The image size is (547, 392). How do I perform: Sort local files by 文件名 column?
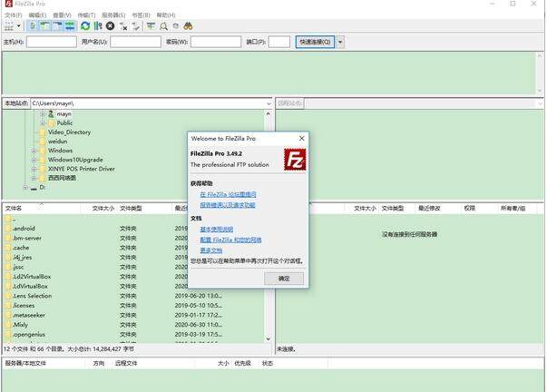coord(41,209)
